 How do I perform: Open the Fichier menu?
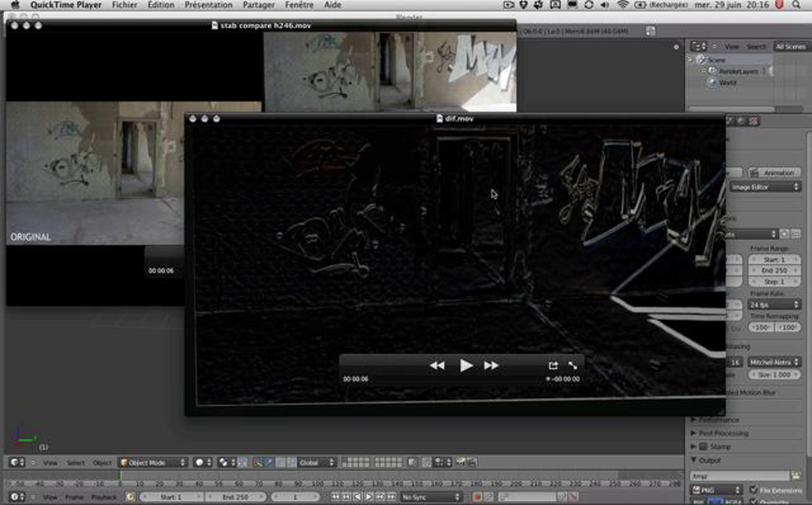pos(125,5)
